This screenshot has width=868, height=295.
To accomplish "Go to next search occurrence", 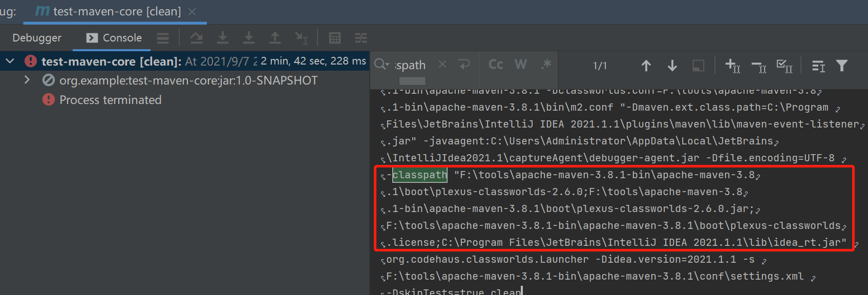I will click(x=672, y=66).
